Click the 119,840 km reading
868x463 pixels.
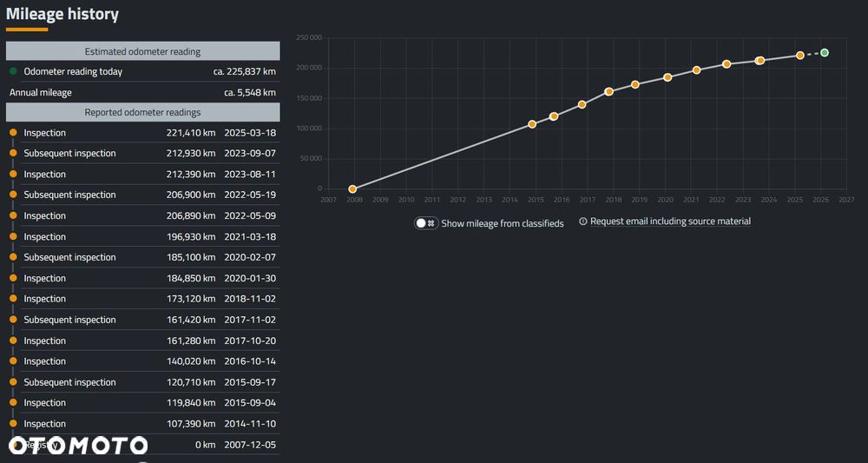click(x=191, y=403)
